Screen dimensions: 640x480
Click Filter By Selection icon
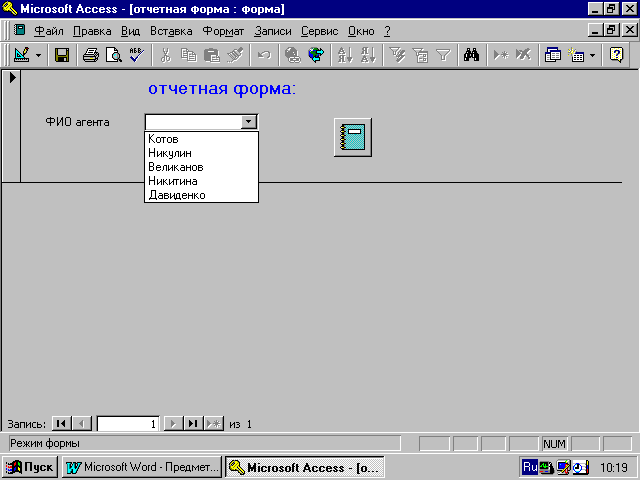[397, 55]
